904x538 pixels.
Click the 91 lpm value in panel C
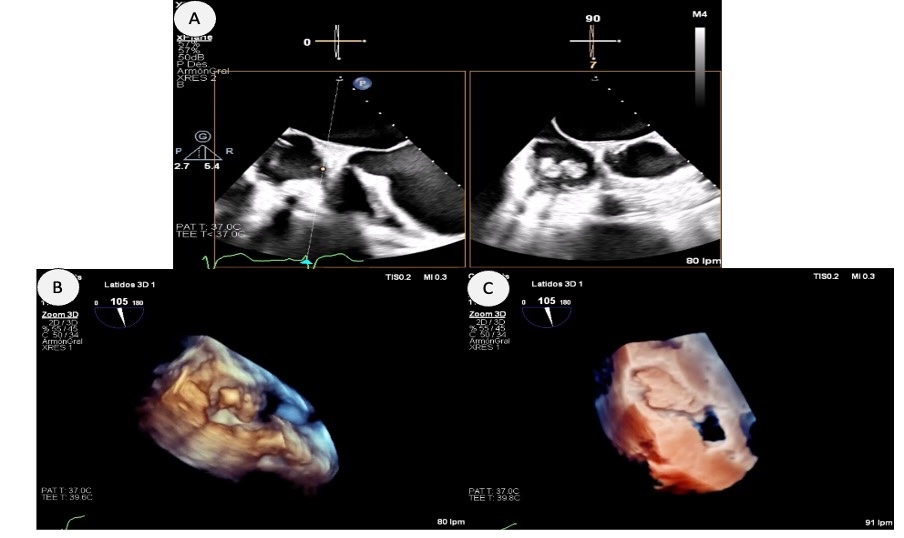click(x=879, y=522)
